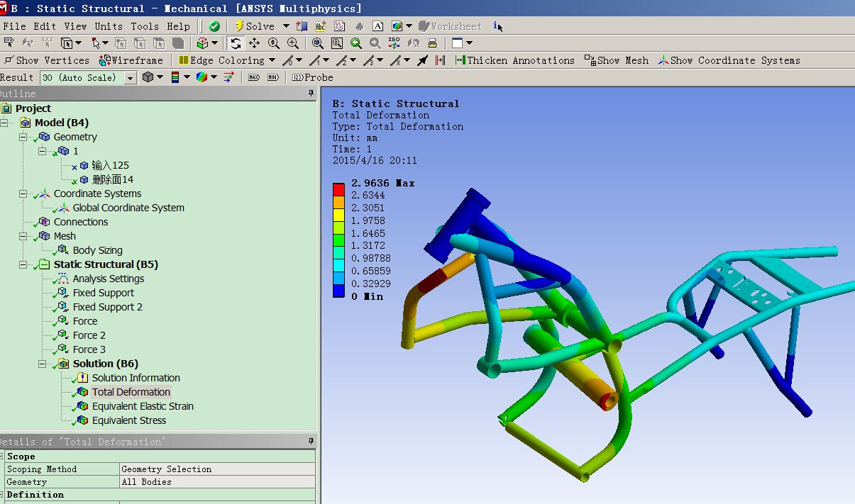The height and width of the screenshot is (504, 855).
Task: Click the Thicken Annotations icon's neighbor red bars icon
Action: coord(440,60)
